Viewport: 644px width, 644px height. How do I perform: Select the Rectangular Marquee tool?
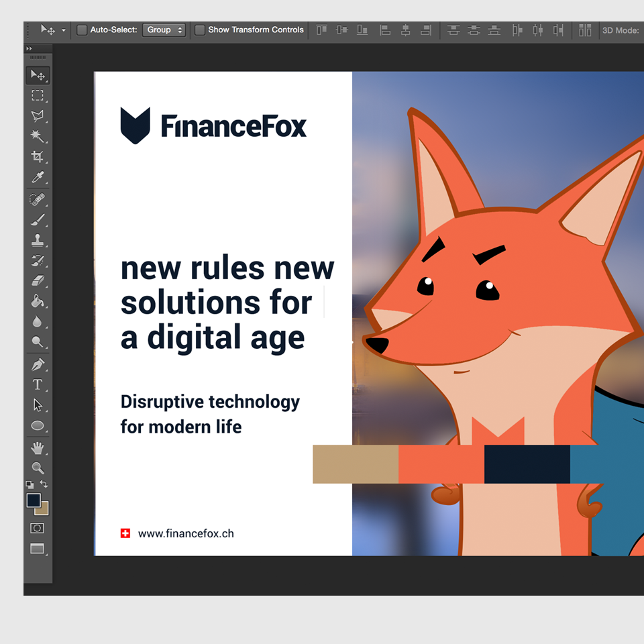[x=38, y=95]
